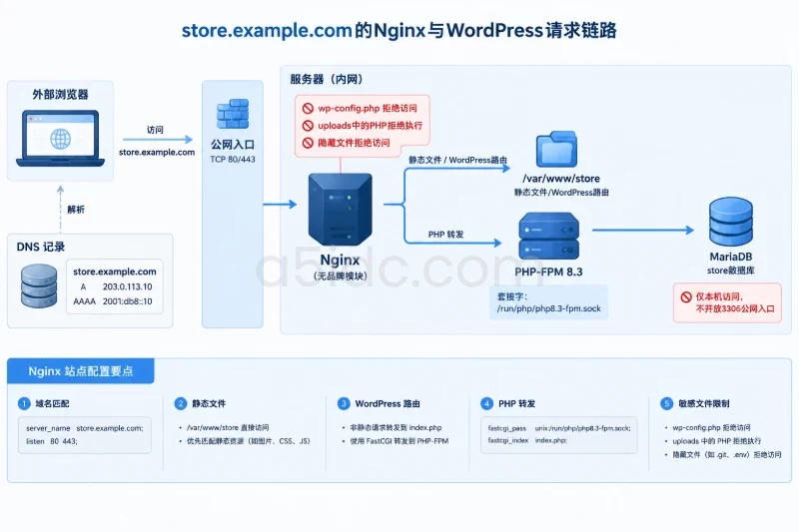The image size is (799, 532).
Task: Click the 服务器（内网）heading
Action: click(x=327, y=79)
